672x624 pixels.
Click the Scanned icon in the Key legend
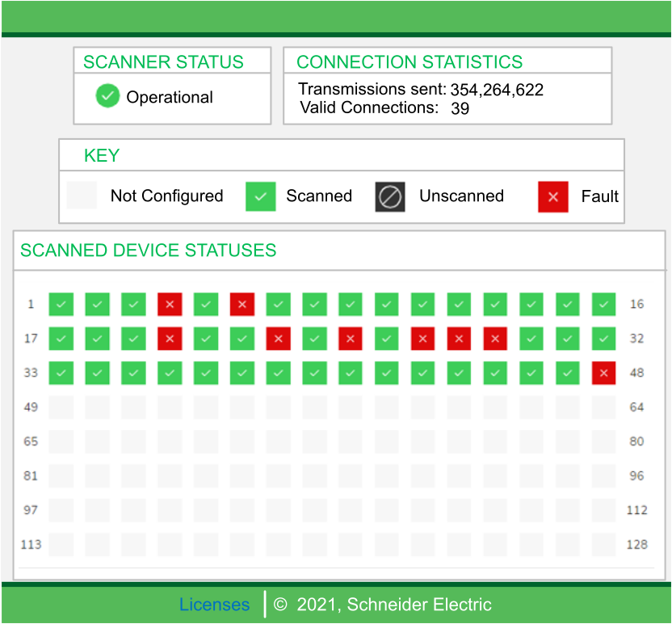tap(260, 196)
